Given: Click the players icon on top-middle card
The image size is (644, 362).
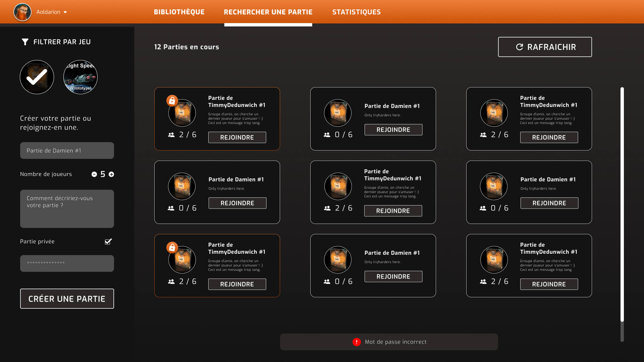Looking at the screenshot, I should 327,135.
